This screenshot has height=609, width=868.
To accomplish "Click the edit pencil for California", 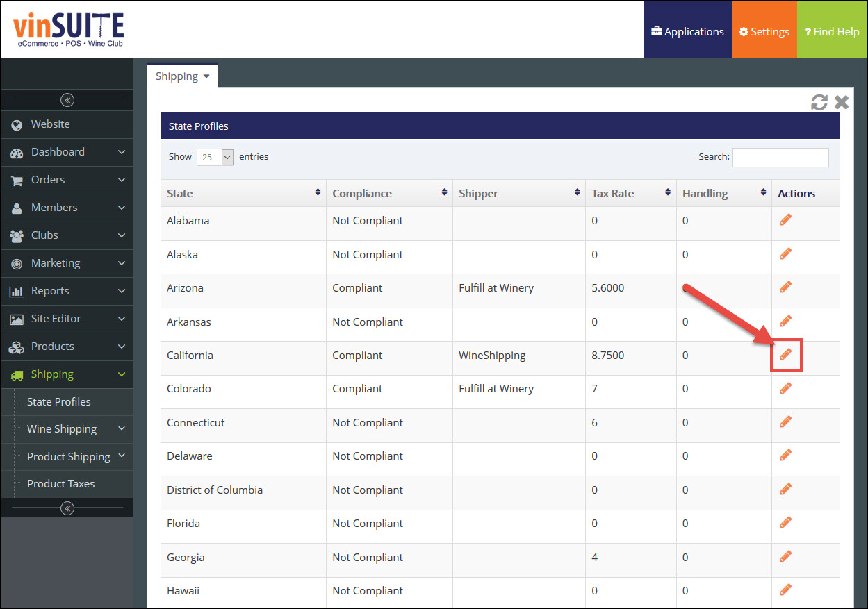I will 785,355.
